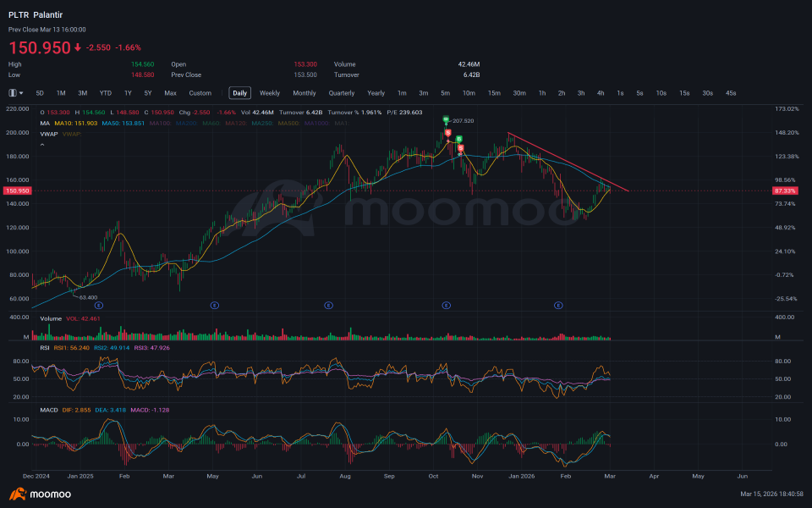This screenshot has height=508, width=812.
Task: Enable the dimmed MA100 line
Action: [x=160, y=124]
